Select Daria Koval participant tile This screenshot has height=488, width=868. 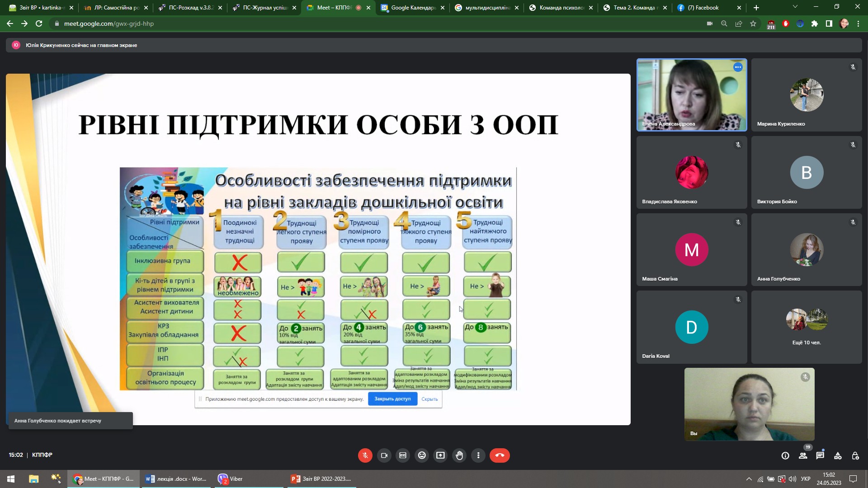[692, 327]
